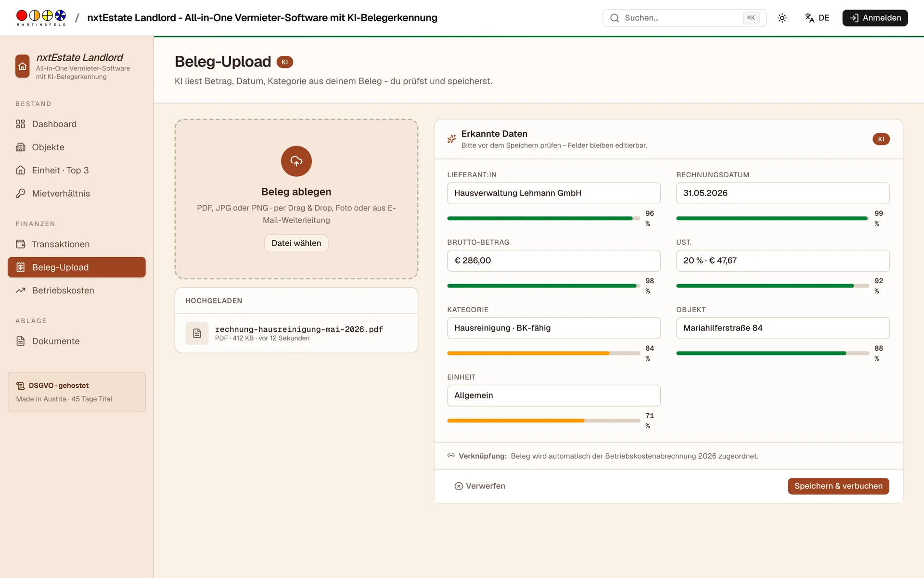Select rechnung-hausreinigung-mai-2026.pdf file name

[299, 329]
